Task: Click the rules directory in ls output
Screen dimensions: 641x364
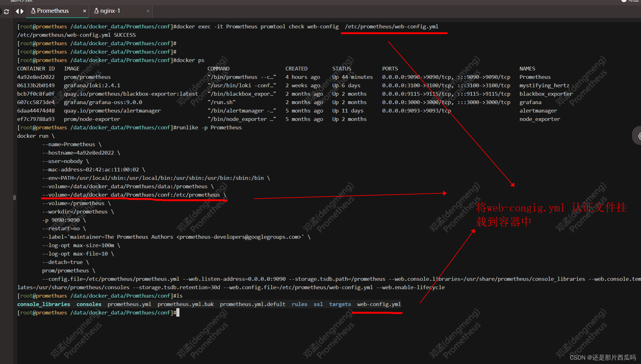Action: pos(299,304)
